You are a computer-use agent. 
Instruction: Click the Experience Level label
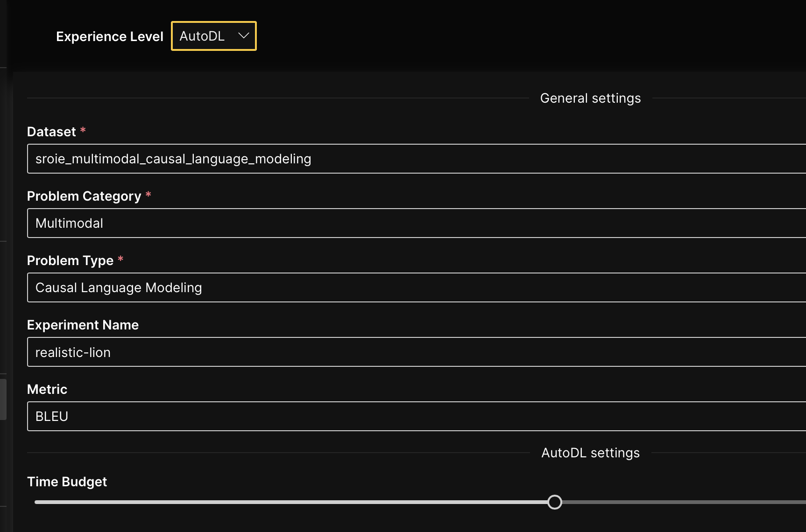coord(110,36)
